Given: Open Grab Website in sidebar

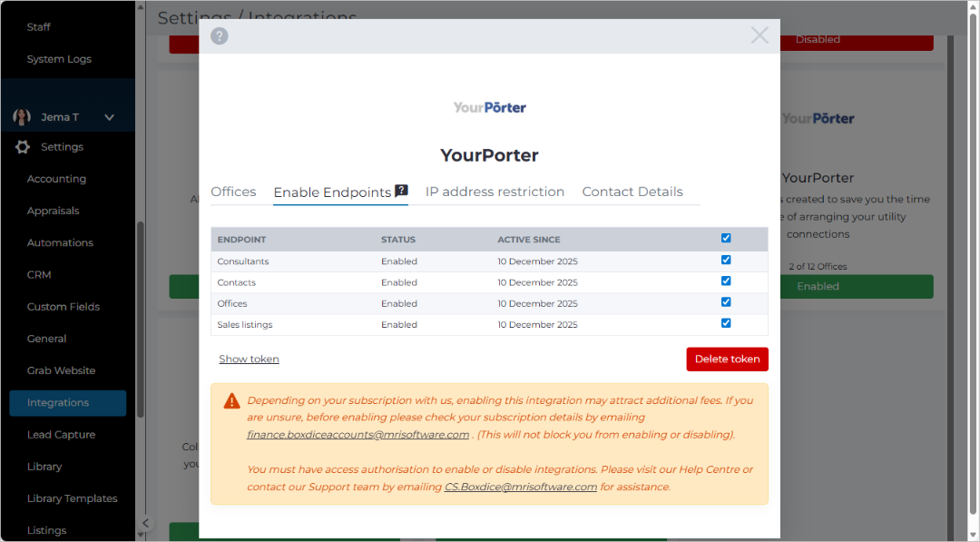Looking at the screenshot, I should tap(62, 370).
